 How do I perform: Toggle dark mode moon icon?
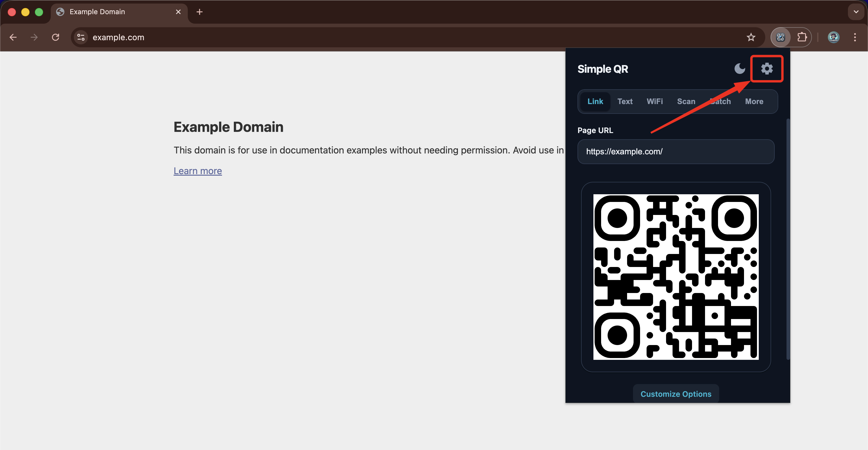pyautogui.click(x=740, y=69)
